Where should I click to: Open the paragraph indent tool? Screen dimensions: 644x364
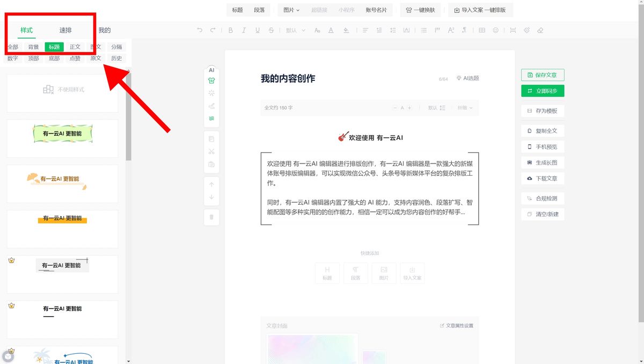tap(379, 30)
